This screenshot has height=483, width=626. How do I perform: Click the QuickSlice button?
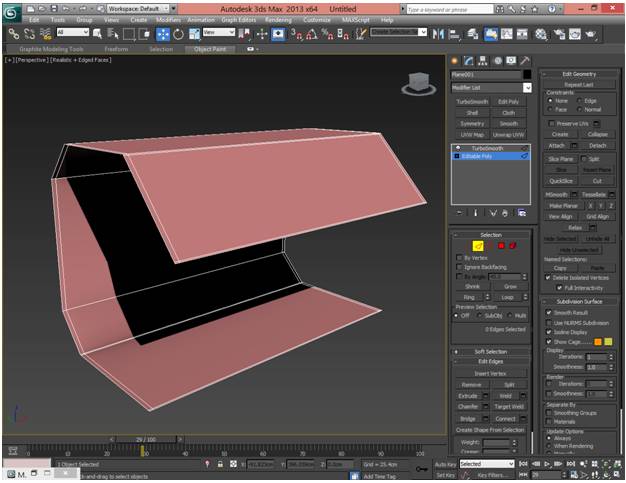point(561,181)
